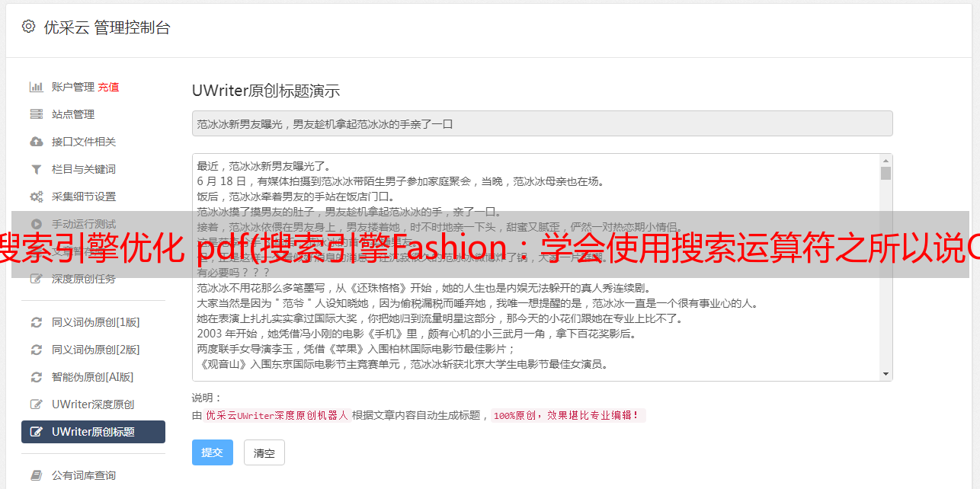Click the cloud upload icon for 接口文件相关
The image size is (980, 489).
(x=36, y=142)
